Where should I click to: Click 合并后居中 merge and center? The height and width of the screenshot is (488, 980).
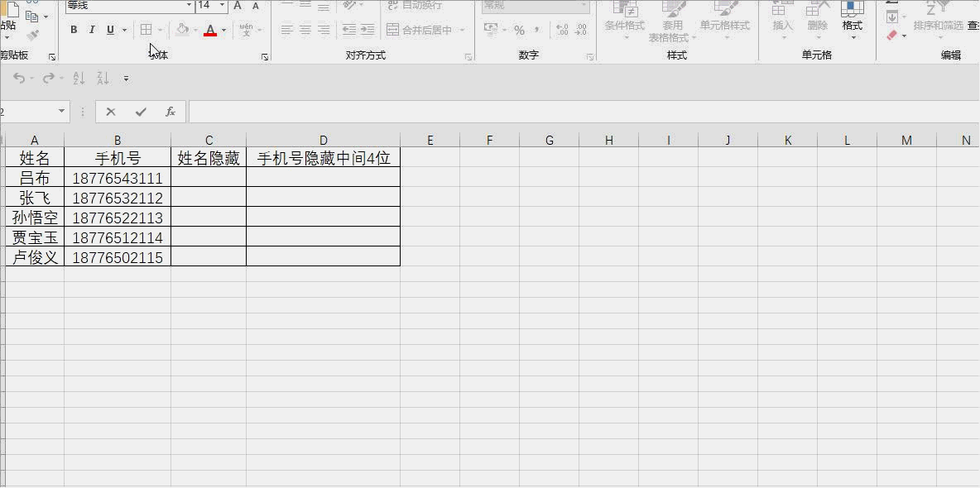420,30
